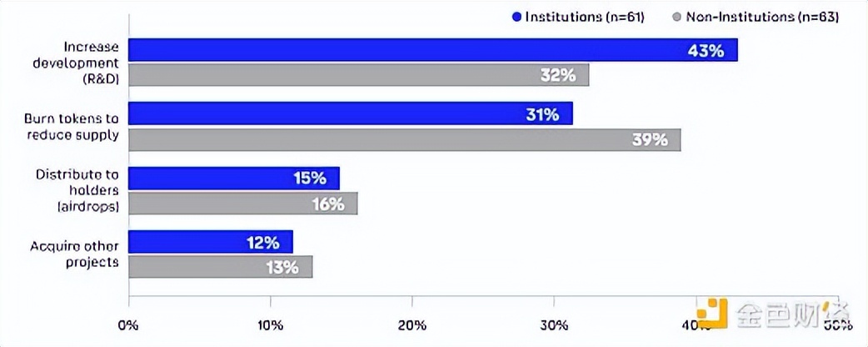Click the 30% x-axis tick label
This screenshot has width=868, height=347.
[554, 324]
